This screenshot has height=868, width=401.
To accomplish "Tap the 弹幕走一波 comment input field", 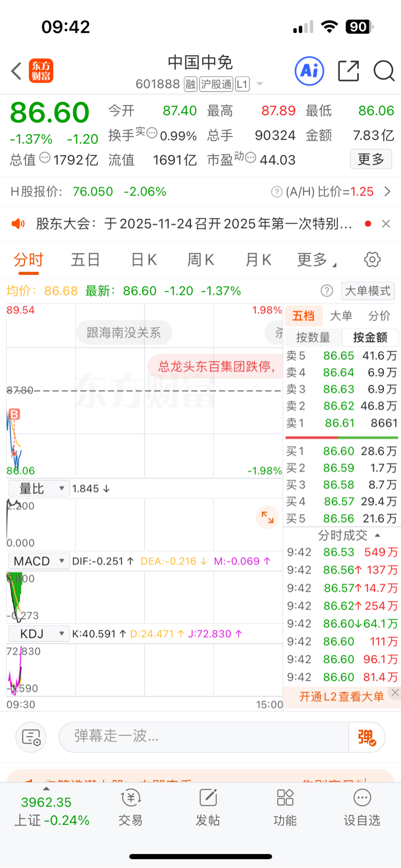I will [204, 738].
